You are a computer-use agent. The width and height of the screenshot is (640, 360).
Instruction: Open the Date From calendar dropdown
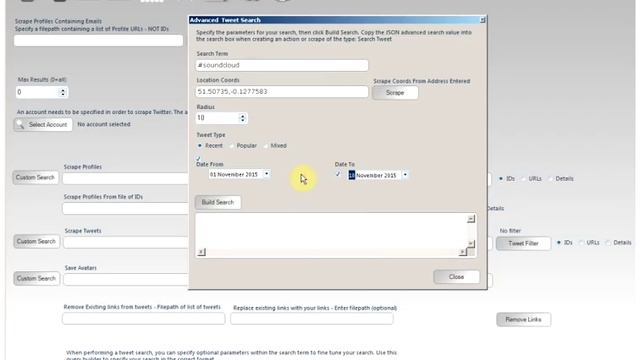coord(267,174)
